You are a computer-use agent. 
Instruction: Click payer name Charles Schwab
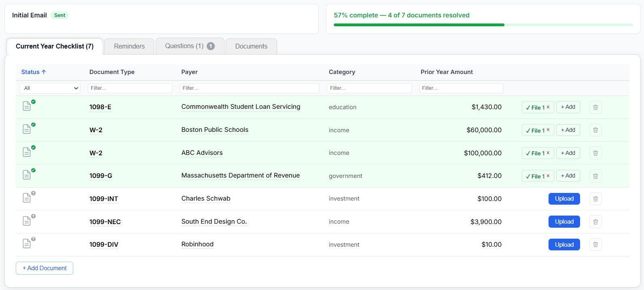click(x=206, y=199)
